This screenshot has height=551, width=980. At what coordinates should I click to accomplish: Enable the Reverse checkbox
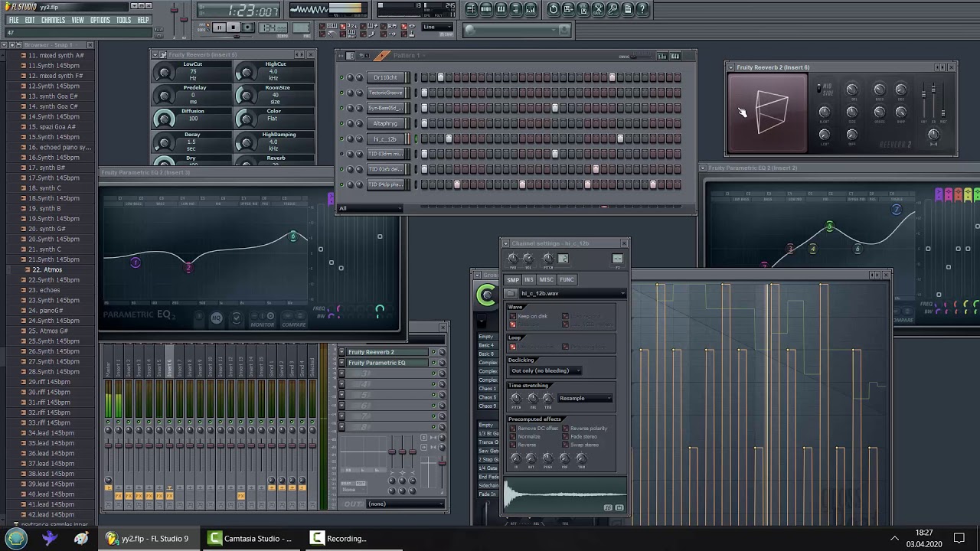tap(513, 445)
